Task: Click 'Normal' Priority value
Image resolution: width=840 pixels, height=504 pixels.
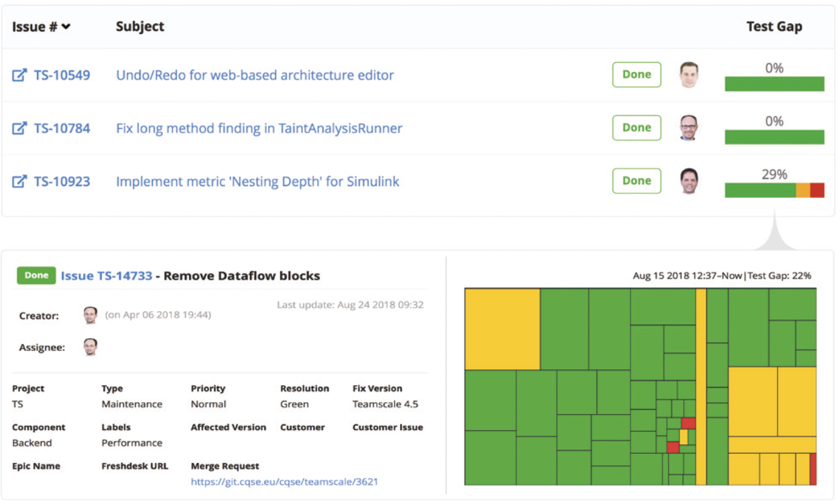Action: 208,404
